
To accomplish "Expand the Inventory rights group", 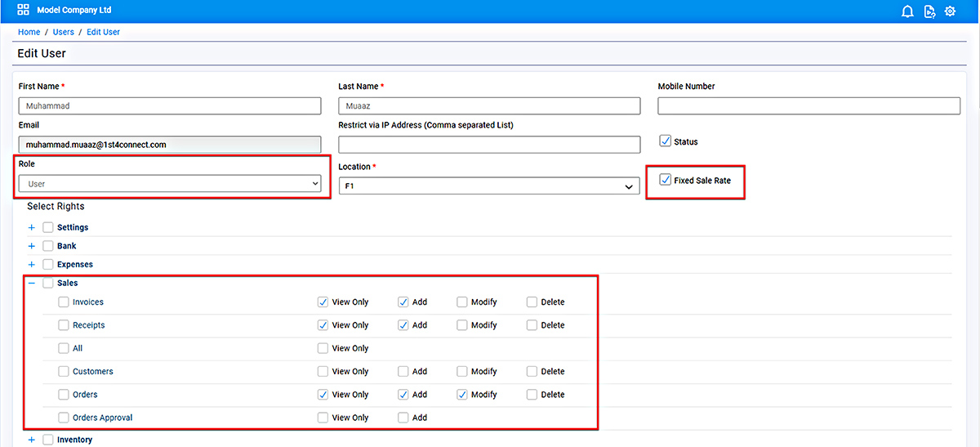I will click(x=32, y=440).
